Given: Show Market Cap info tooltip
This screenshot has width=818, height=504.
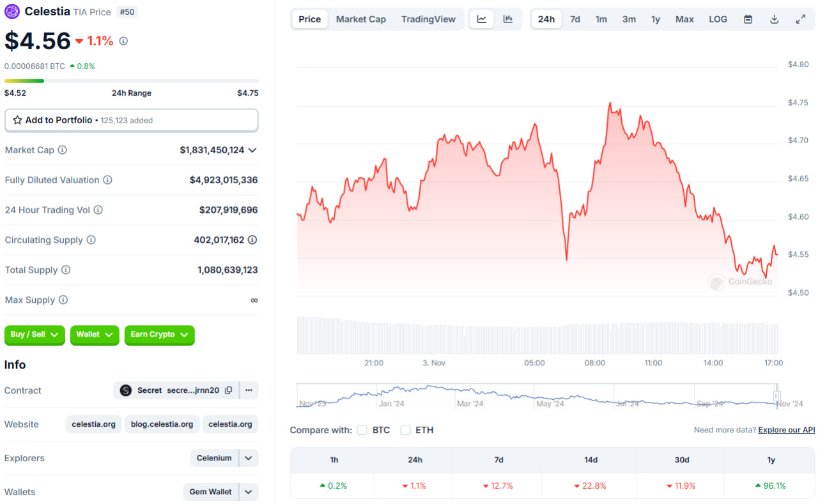Looking at the screenshot, I should tap(62, 150).
